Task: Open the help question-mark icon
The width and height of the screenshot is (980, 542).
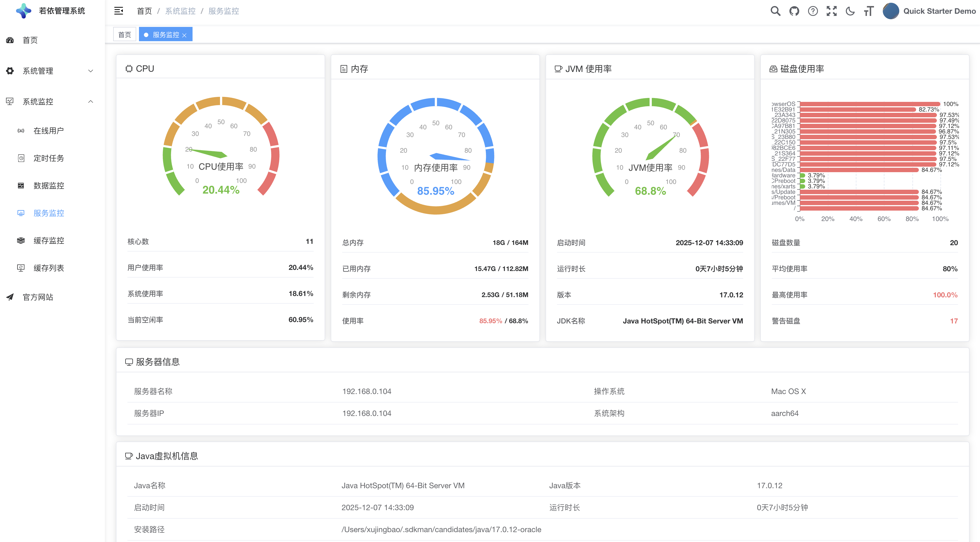Action: [x=813, y=11]
